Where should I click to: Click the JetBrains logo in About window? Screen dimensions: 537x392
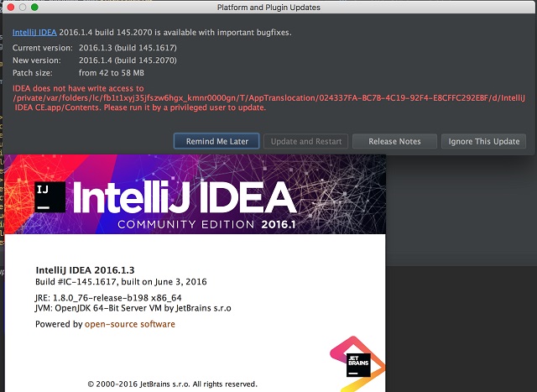coord(358,365)
